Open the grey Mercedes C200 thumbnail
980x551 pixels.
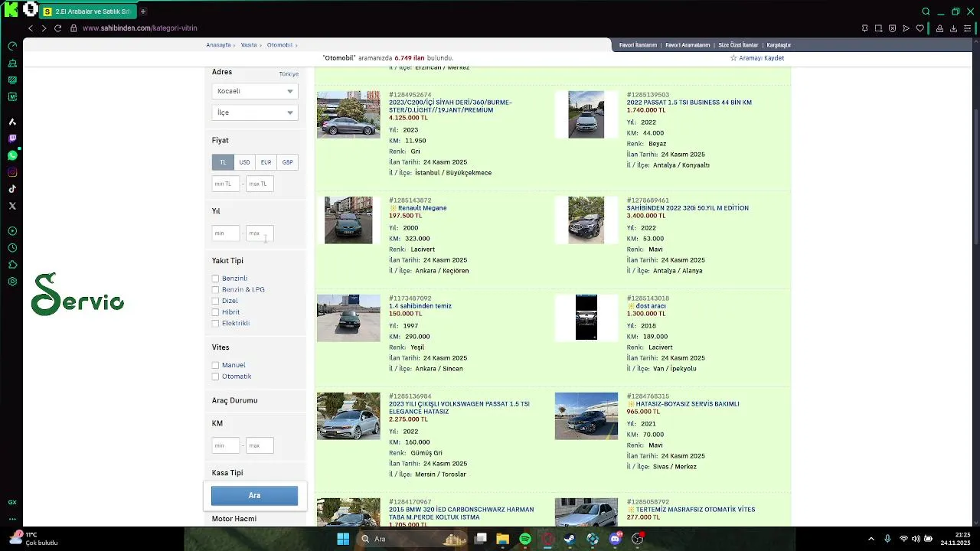pos(348,115)
